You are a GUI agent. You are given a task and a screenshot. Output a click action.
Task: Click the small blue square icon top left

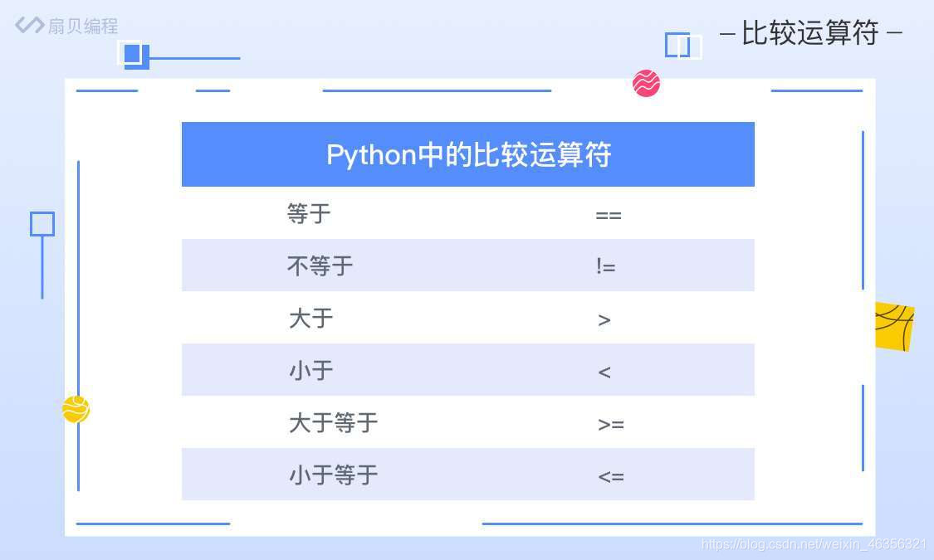tap(134, 56)
